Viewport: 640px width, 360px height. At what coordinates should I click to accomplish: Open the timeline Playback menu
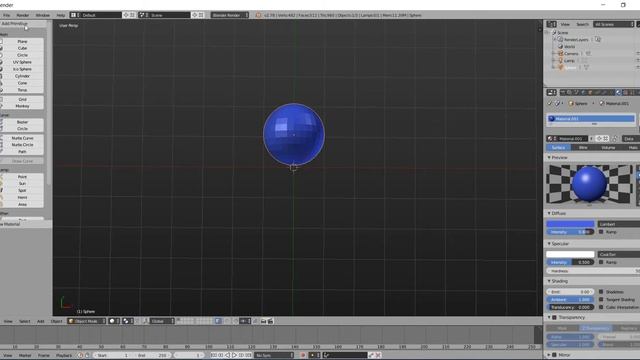pos(64,356)
